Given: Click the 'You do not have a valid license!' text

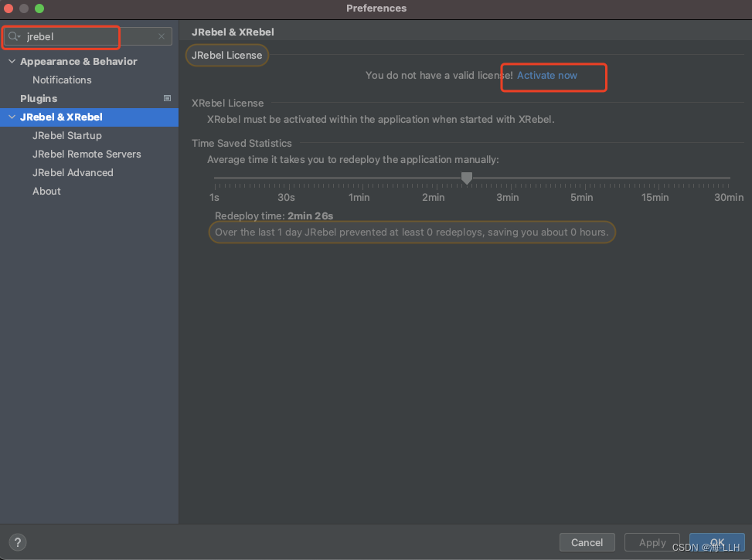Looking at the screenshot, I should 439,75.
